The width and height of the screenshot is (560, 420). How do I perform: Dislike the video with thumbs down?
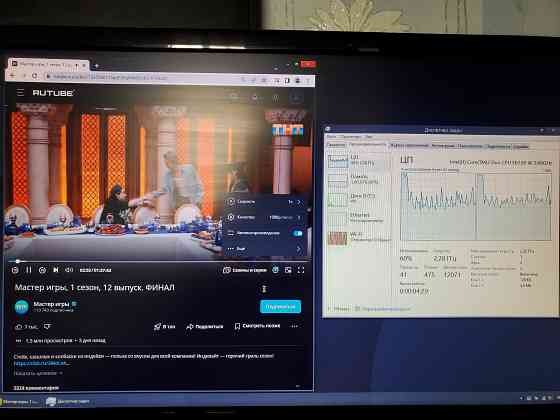coord(47,326)
